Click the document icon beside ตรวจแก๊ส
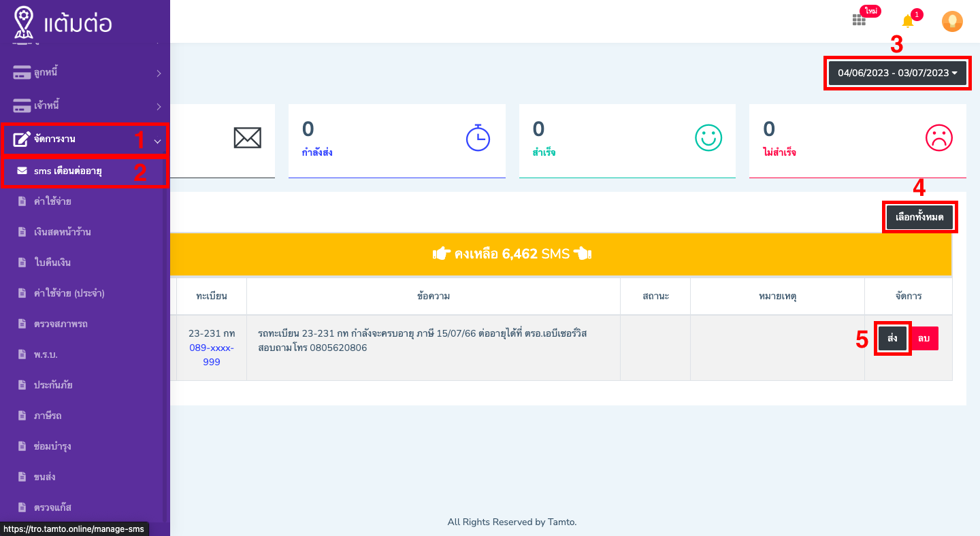Image resolution: width=980 pixels, height=536 pixels. tap(22, 507)
